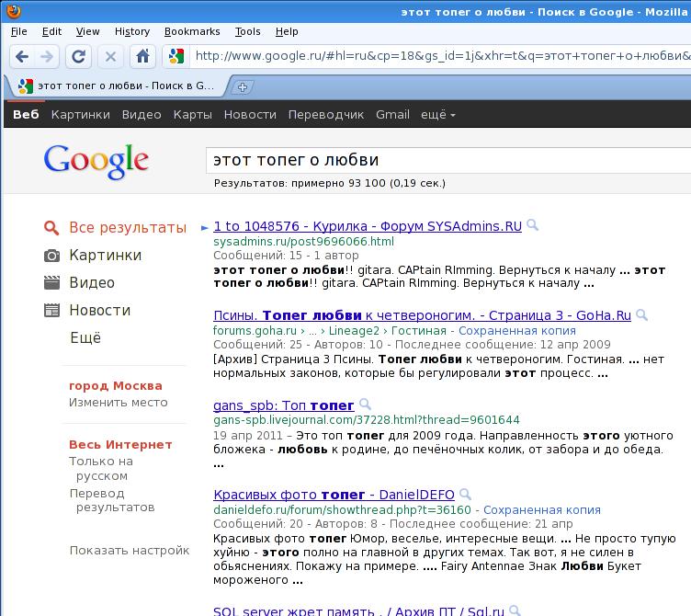Open 'Псины. Топег любви' result link
The height and width of the screenshot is (616, 691).
pyautogui.click(x=422, y=315)
